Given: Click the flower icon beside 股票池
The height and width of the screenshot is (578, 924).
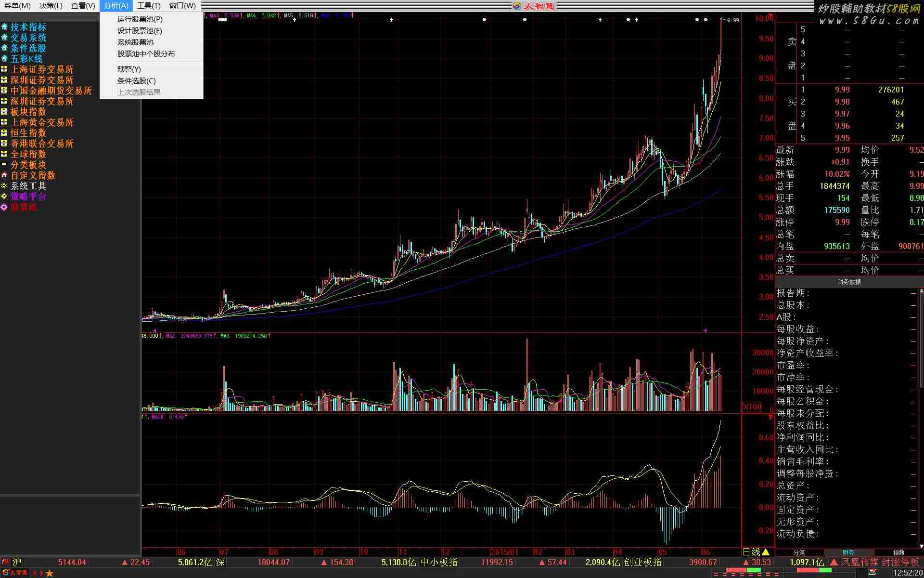Looking at the screenshot, I should 4,207.
